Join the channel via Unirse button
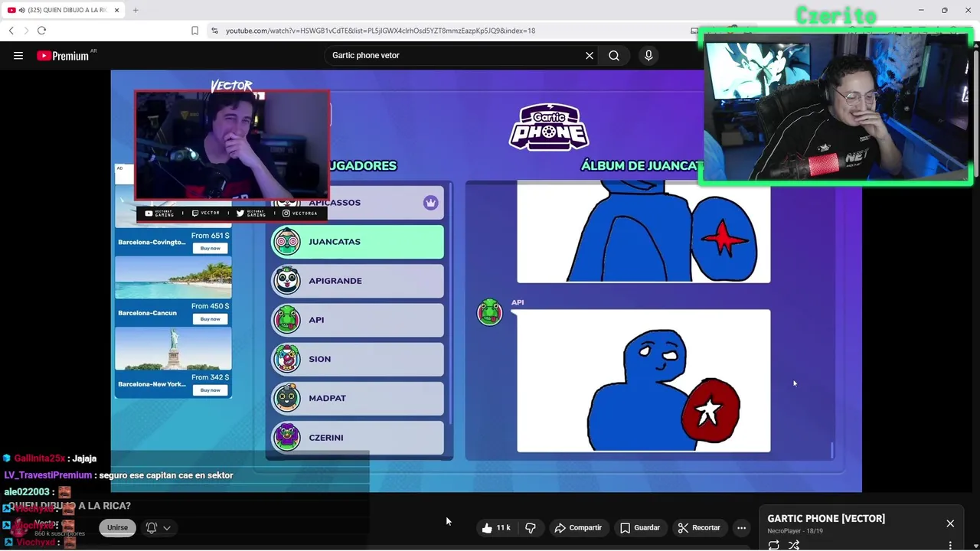This screenshot has width=980, height=551. (x=117, y=527)
